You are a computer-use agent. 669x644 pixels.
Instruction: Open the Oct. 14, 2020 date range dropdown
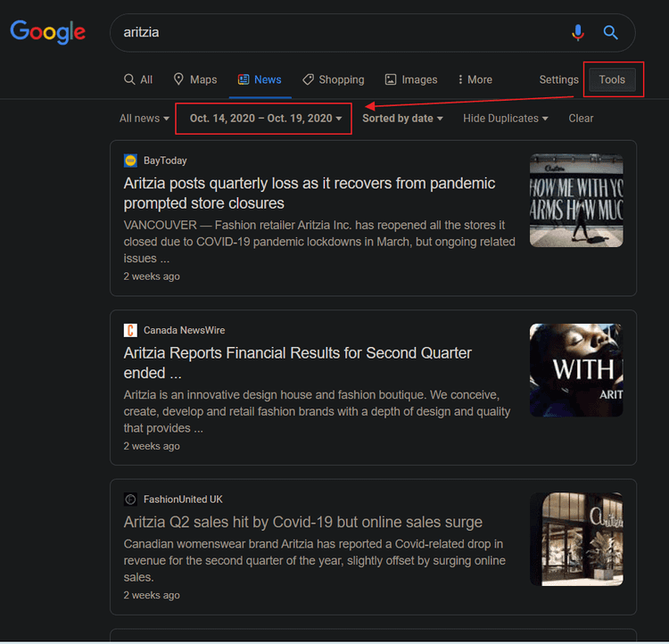(266, 119)
